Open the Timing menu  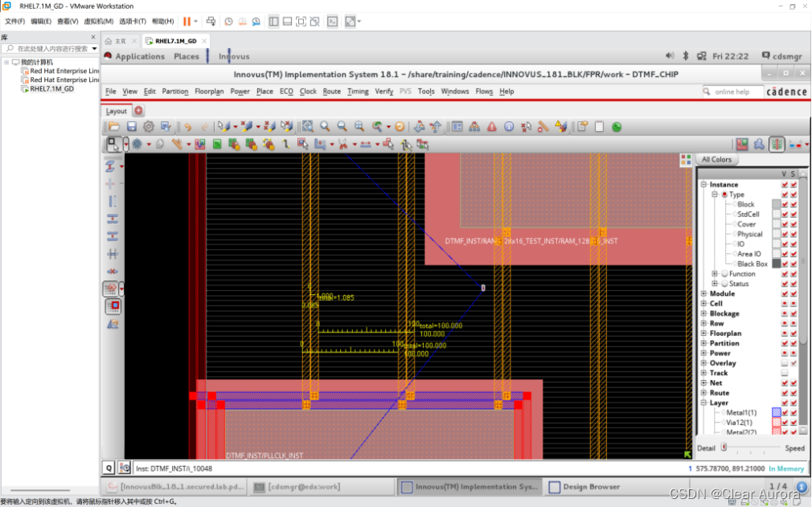(x=358, y=92)
